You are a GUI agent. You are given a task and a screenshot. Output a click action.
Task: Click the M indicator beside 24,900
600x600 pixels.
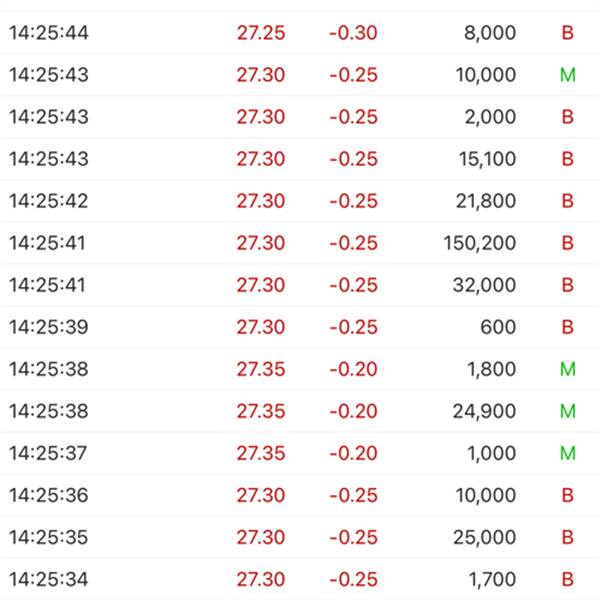click(567, 411)
